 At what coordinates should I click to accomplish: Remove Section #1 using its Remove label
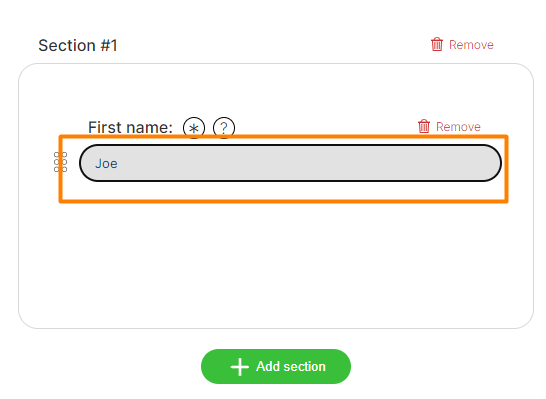(471, 45)
